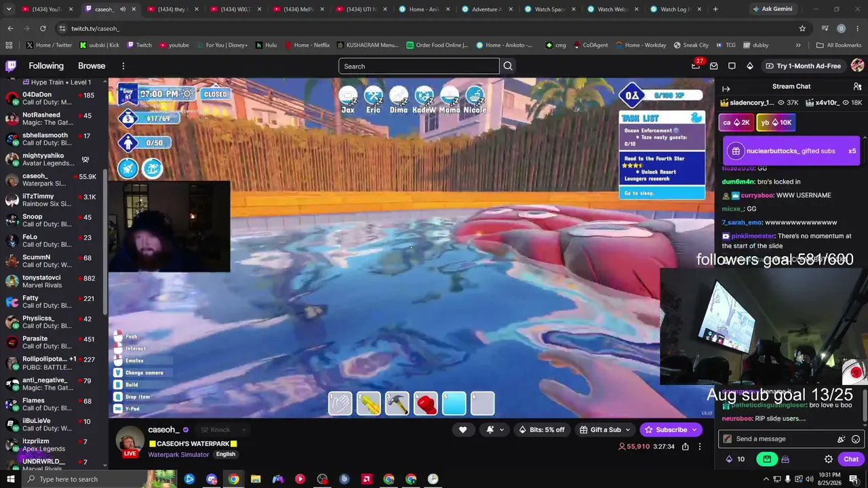Click the nuclearbuttocks_ gifted subs banner
868x488 pixels.
click(x=791, y=151)
